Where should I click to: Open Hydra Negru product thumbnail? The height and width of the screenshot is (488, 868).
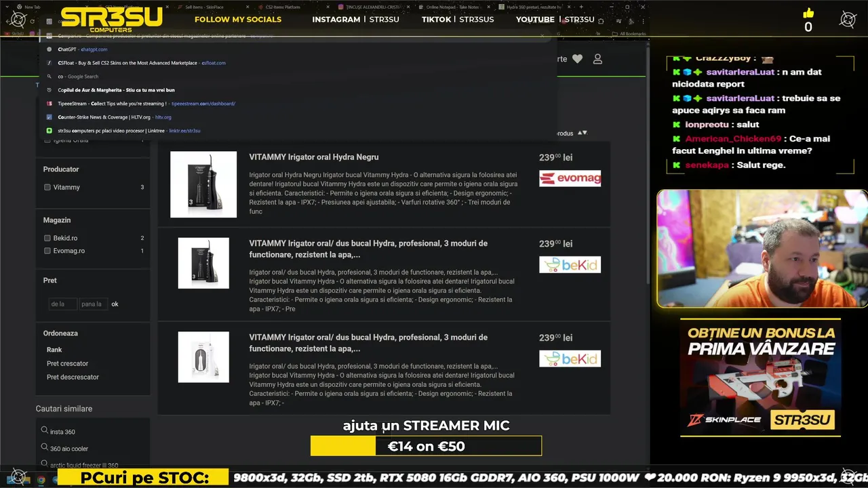tap(203, 184)
